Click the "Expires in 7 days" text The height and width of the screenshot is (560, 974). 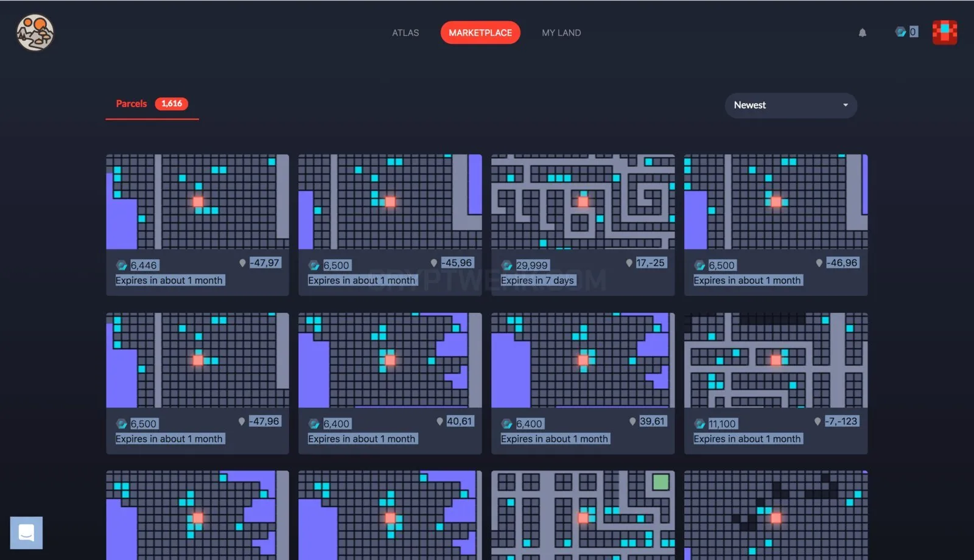pyautogui.click(x=538, y=281)
